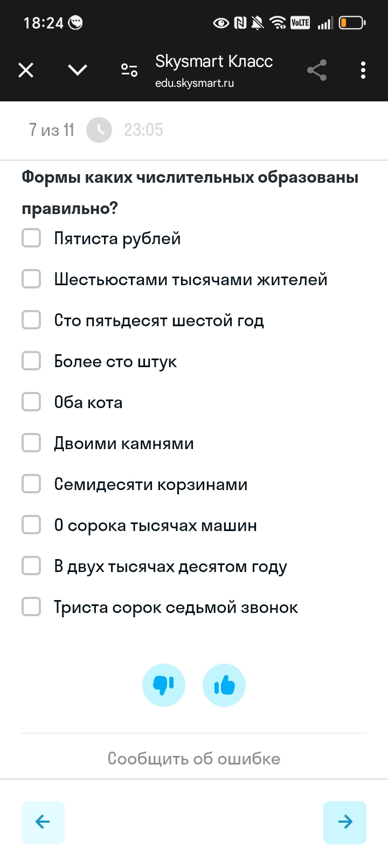Tap the edu.skysmart.ru address text
The image size is (388, 868).
(x=195, y=84)
